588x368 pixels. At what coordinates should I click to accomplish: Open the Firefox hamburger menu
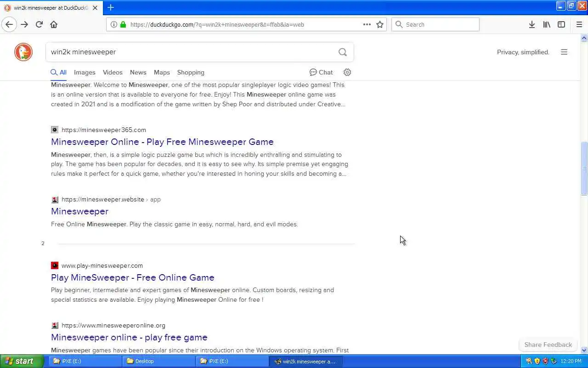coord(579,24)
